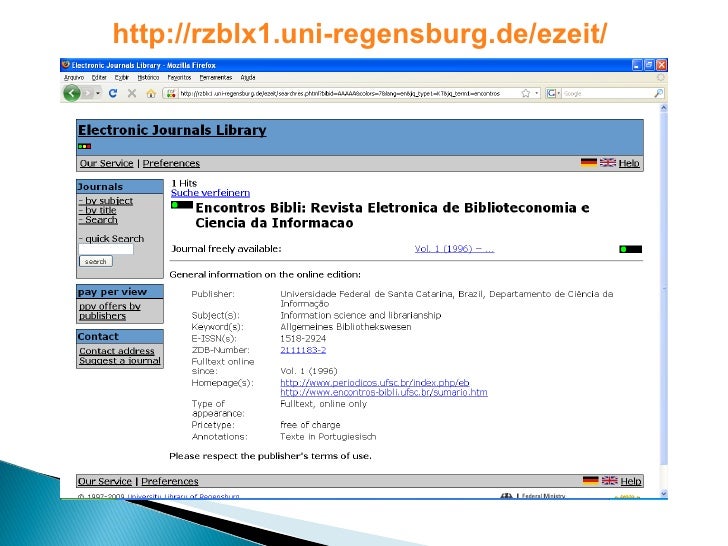Image resolution: width=728 pixels, height=546 pixels.
Task: Open encontros-bibli.ufsc.br sumario link
Action: point(384,392)
